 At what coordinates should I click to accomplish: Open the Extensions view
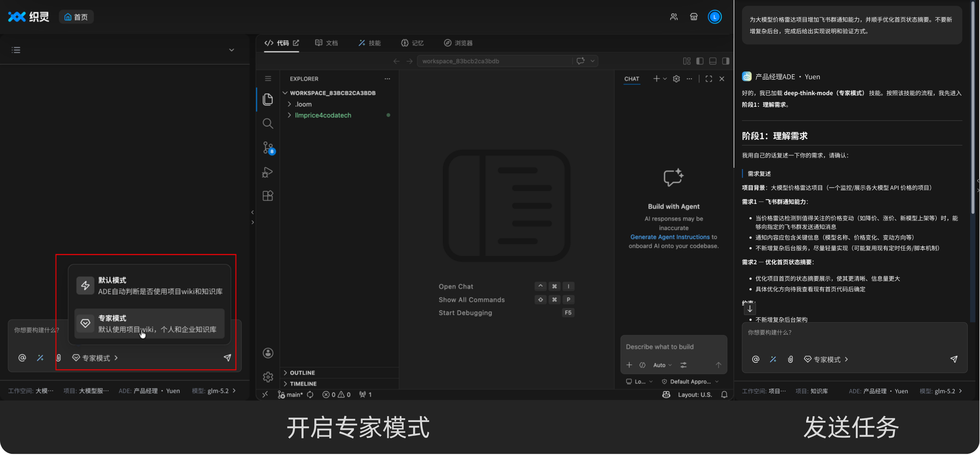[x=268, y=196]
